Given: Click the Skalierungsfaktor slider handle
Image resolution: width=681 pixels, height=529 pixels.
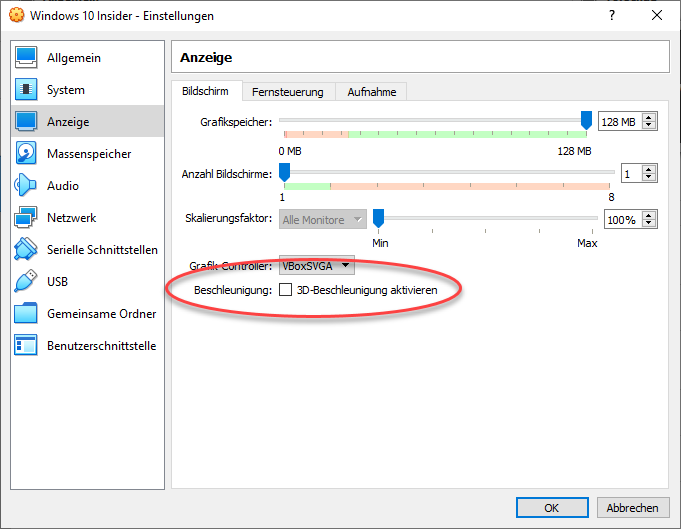Looking at the screenshot, I should click(379, 218).
